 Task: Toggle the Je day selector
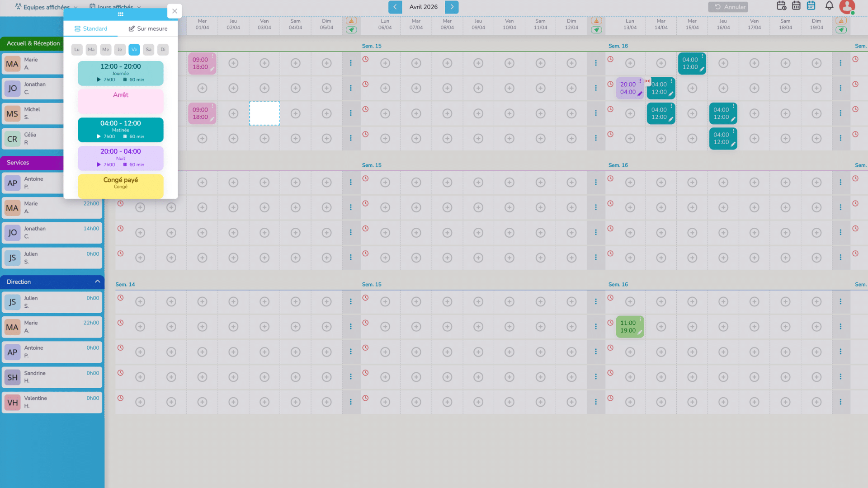pyautogui.click(x=120, y=50)
